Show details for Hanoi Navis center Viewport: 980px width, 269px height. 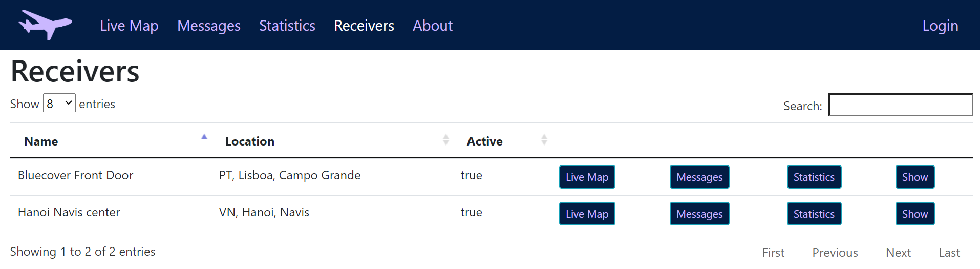pos(914,214)
